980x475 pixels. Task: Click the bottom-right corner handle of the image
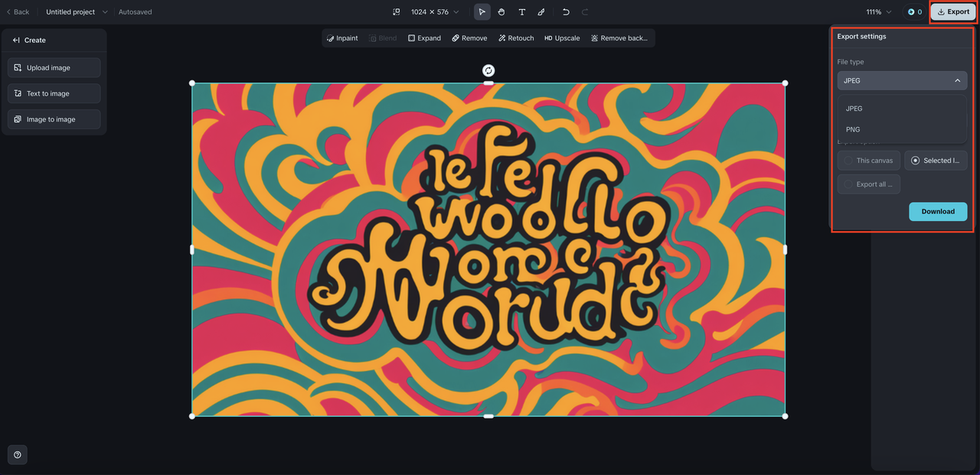click(x=786, y=416)
